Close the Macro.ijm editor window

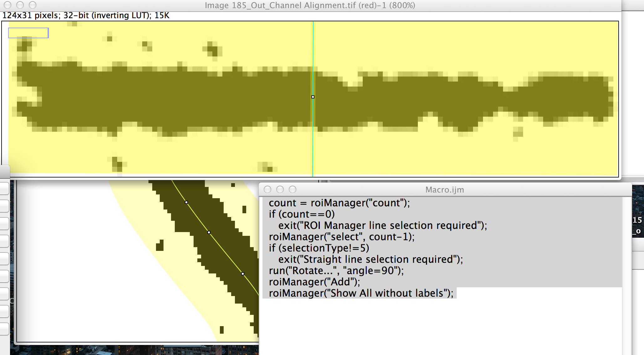click(x=267, y=189)
